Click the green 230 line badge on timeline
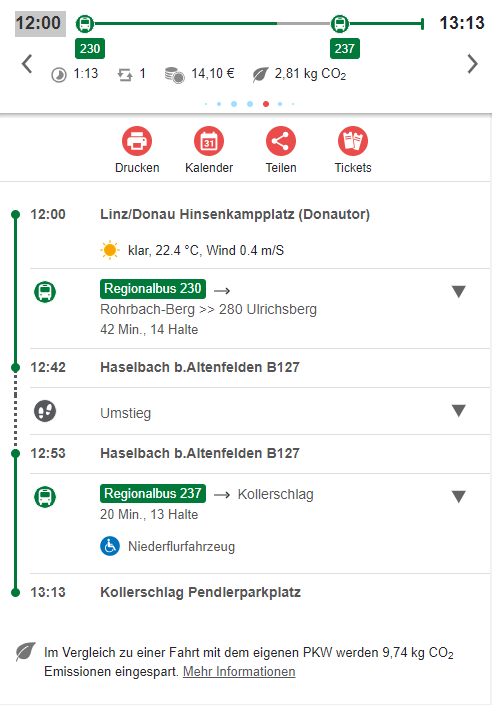Image resolution: width=492 pixels, height=705 pixels. coord(90,49)
